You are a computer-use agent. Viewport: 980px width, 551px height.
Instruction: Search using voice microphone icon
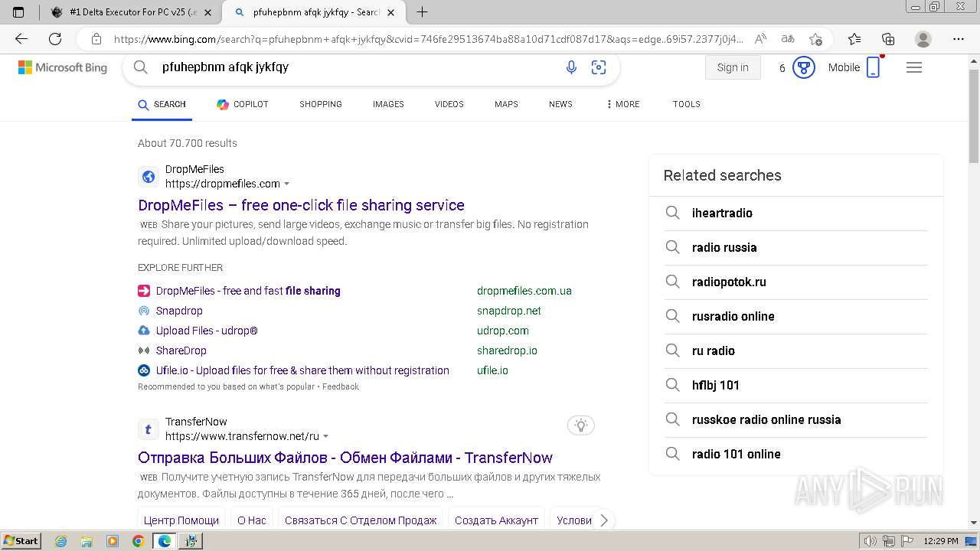click(571, 67)
